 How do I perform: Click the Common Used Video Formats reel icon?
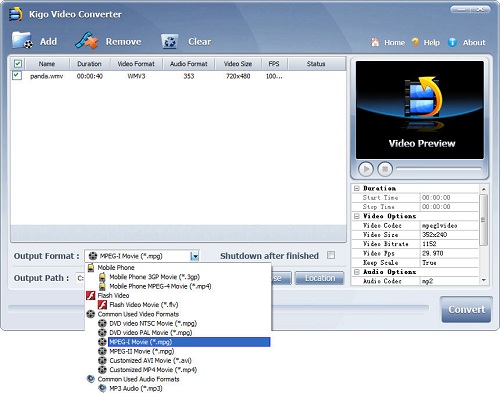pos(91,314)
